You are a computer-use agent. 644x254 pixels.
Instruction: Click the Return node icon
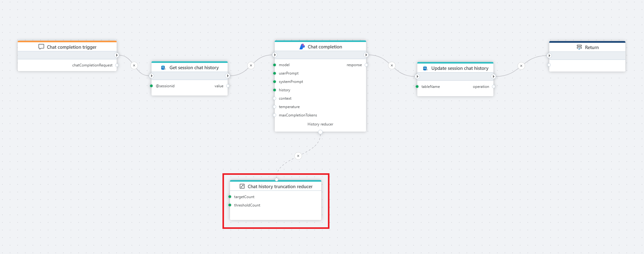tap(579, 47)
